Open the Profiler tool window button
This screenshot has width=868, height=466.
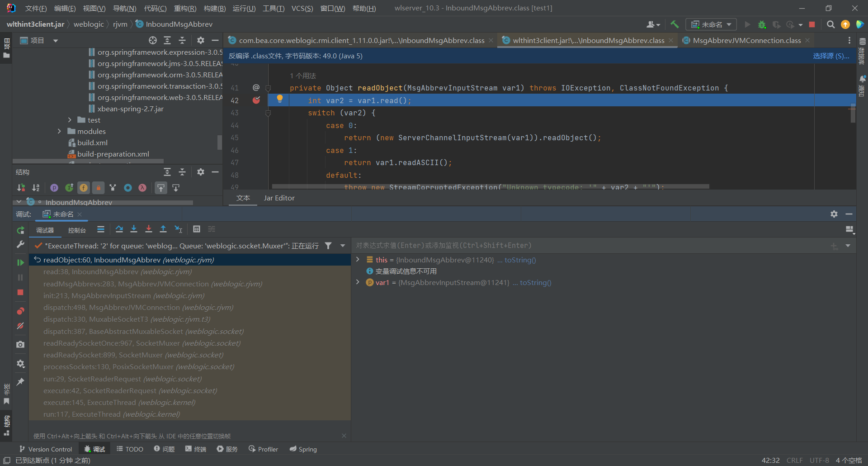coord(263,449)
